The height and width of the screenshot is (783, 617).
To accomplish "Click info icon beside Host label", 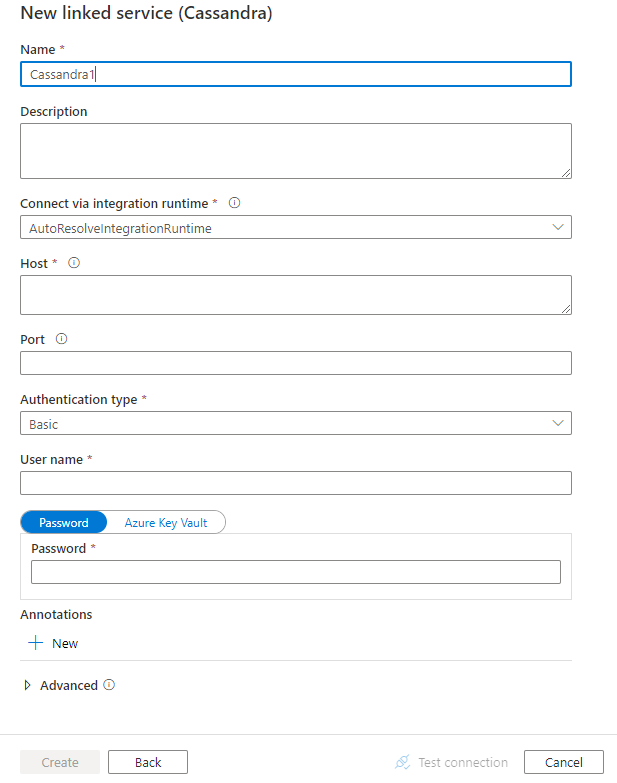I will pos(73,263).
